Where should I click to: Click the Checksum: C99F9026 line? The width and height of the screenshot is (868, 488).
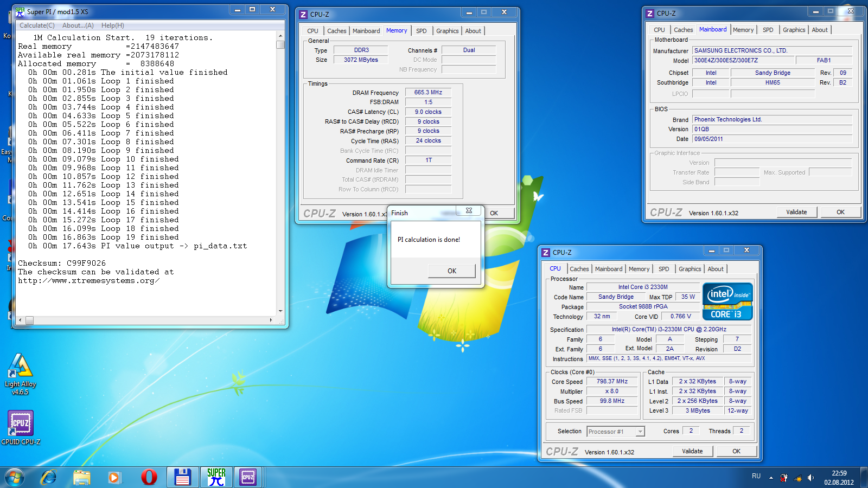62,263
